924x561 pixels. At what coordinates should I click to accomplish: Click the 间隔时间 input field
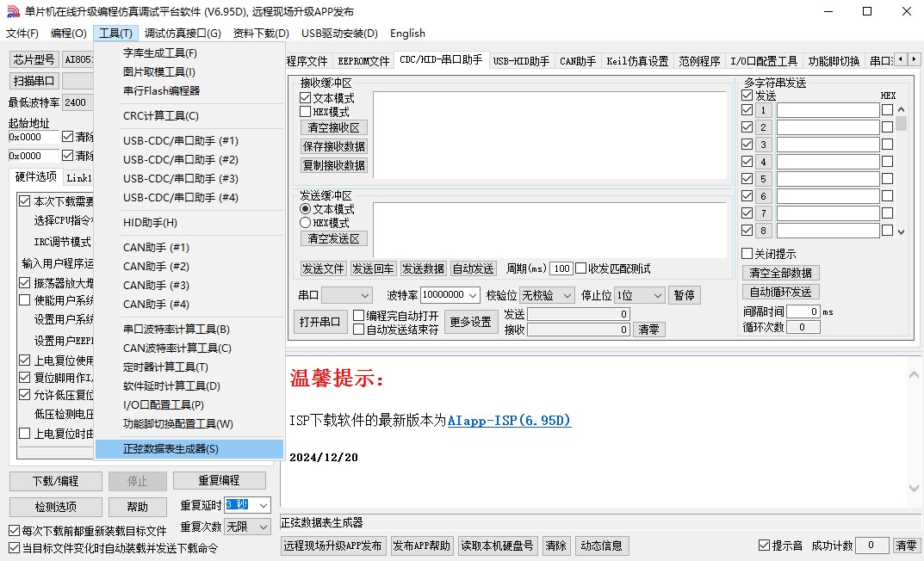point(803,311)
